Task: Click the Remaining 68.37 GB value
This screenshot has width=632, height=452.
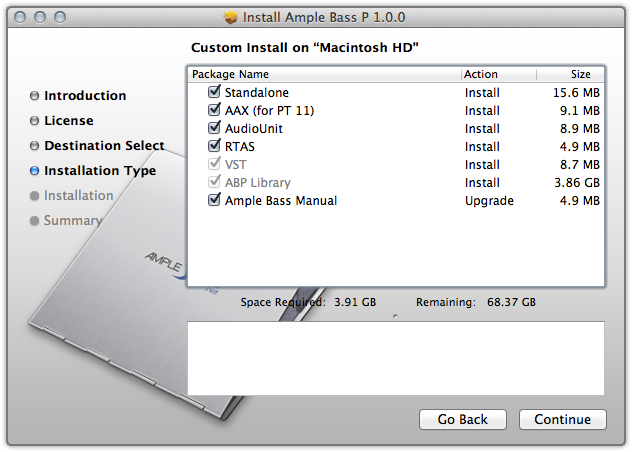Action: [x=511, y=302]
